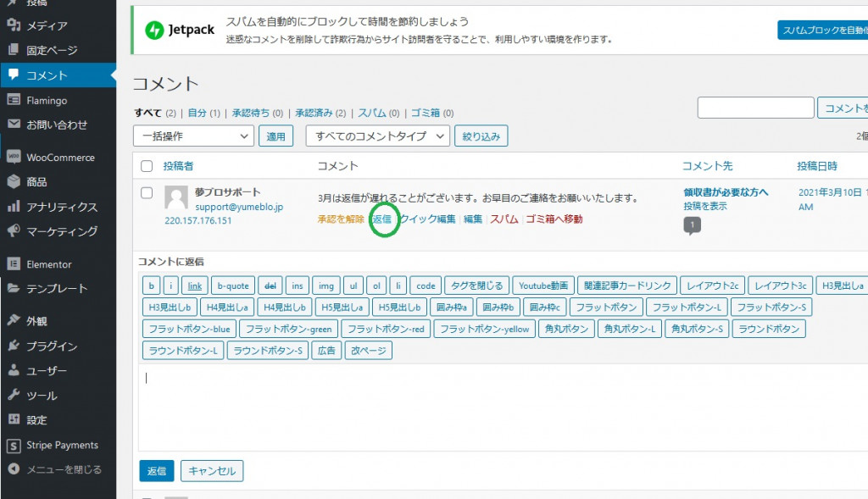Click the b bold quicktag button
Screen dimensions: 868x499
(x=151, y=286)
